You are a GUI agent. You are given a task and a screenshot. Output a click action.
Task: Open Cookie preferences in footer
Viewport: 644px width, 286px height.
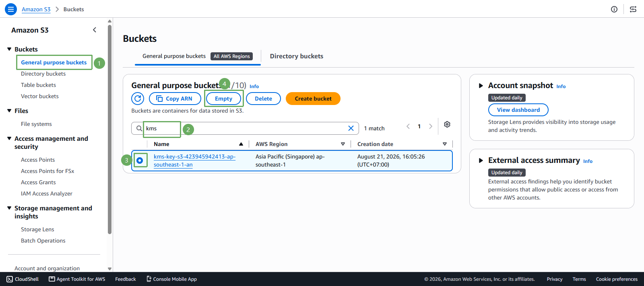tap(617, 279)
